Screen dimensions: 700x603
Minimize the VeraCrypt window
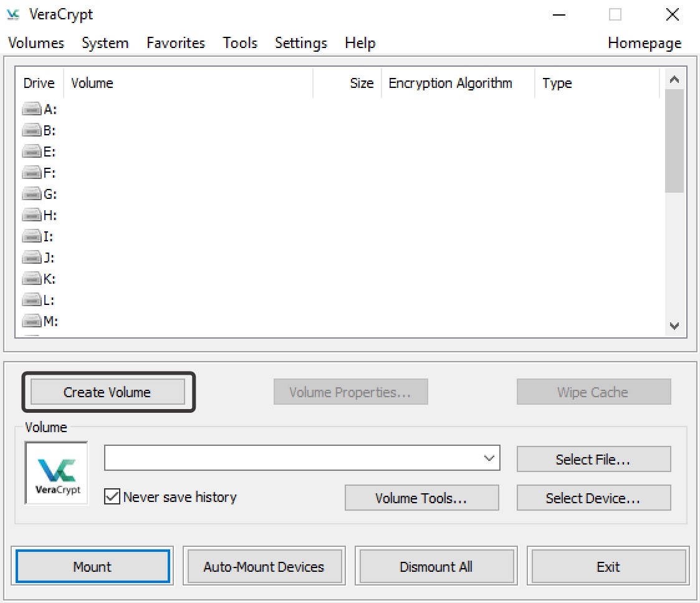pyautogui.click(x=559, y=15)
